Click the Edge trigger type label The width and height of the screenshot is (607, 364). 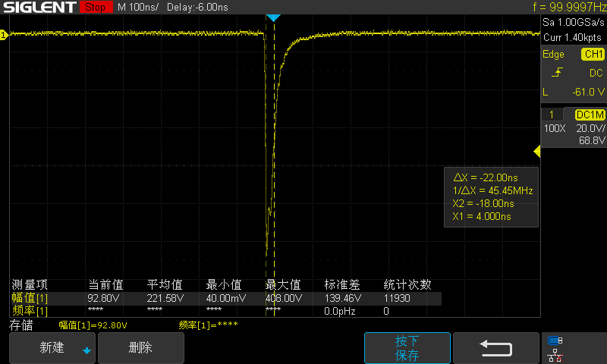[553, 54]
